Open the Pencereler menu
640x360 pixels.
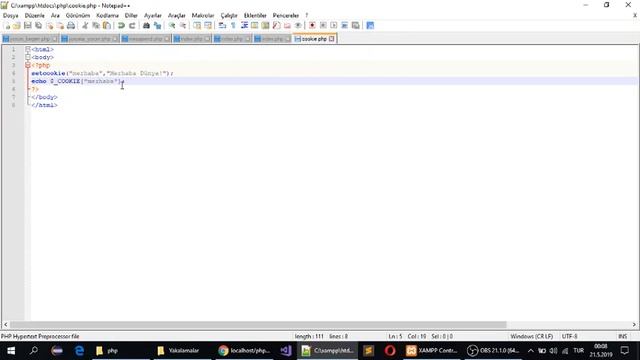pos(286,16)
